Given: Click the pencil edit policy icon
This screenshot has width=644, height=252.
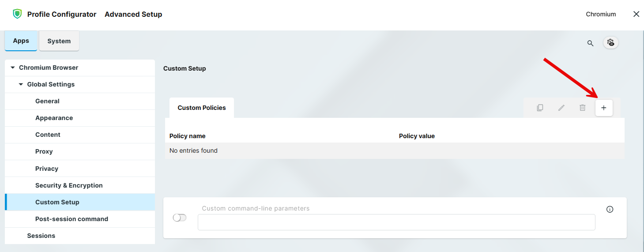Looking at the screenshot, I should pyautogui.click(x=561, y=108).
